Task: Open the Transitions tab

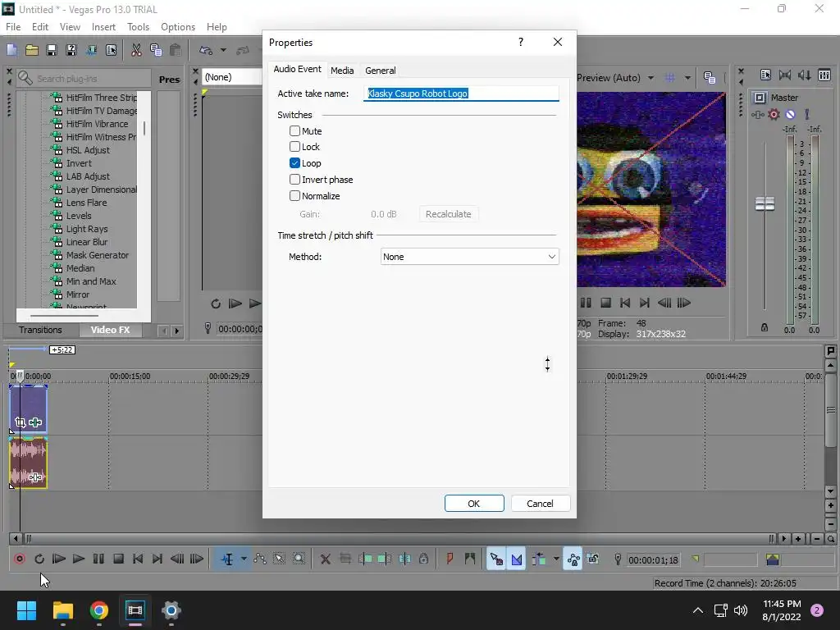Action: (41, 330)
